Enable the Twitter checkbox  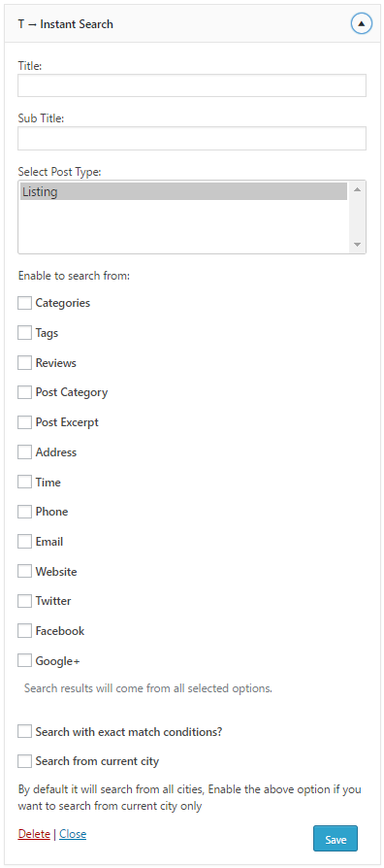tap(24, 601)
